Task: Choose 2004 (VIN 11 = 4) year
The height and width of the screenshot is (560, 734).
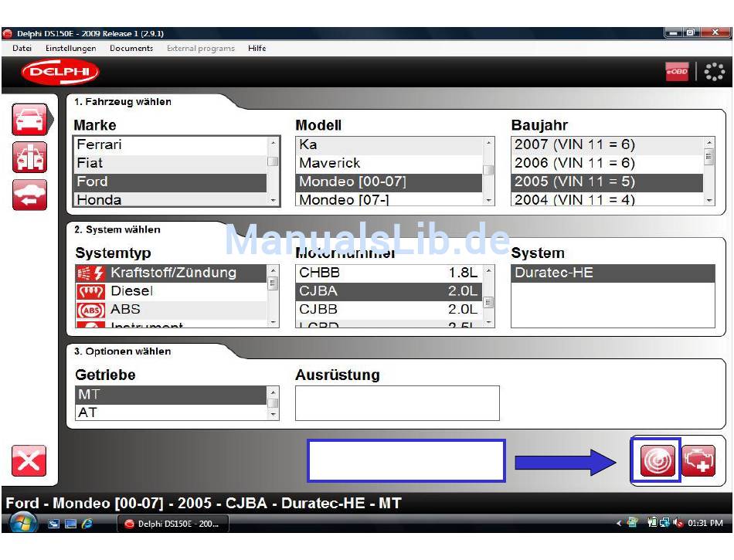Action: click(x=607, y=199)
